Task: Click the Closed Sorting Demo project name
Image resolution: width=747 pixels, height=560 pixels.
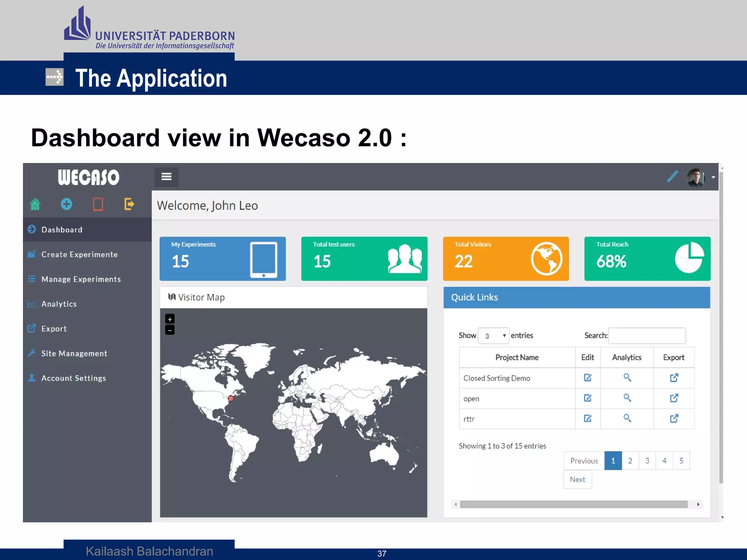Action: click(497, 378)
